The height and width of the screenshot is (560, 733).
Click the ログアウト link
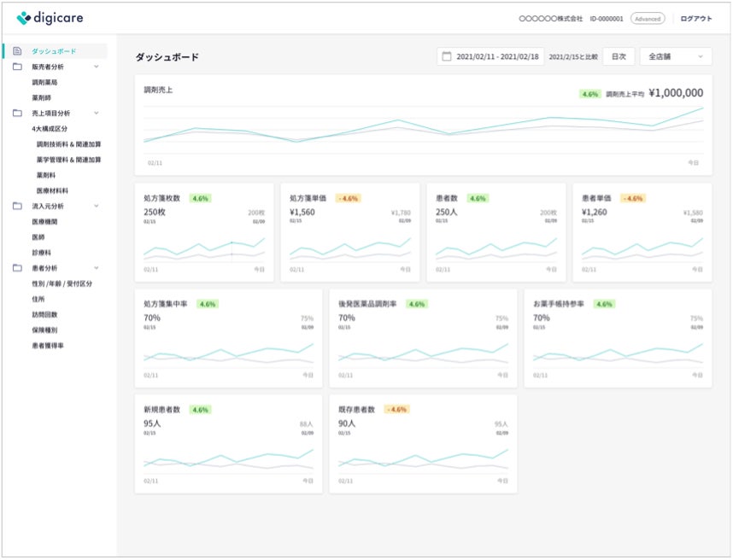(695, 18)
